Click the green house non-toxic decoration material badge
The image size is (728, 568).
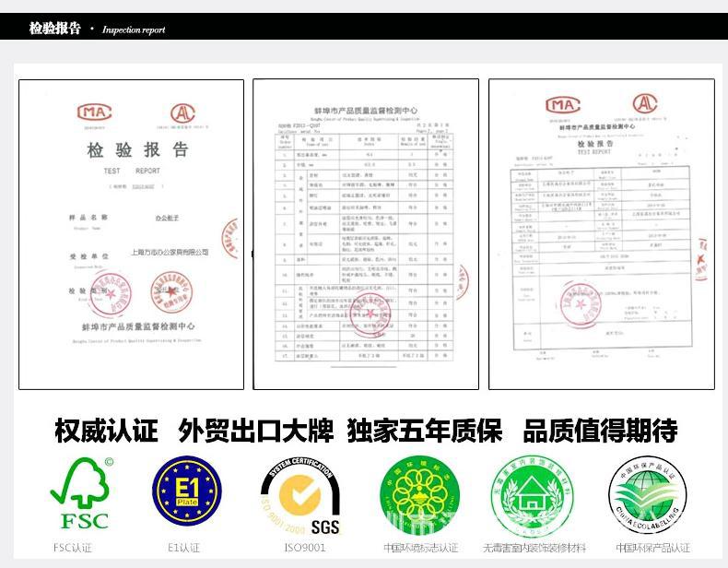tap(533, 496)
